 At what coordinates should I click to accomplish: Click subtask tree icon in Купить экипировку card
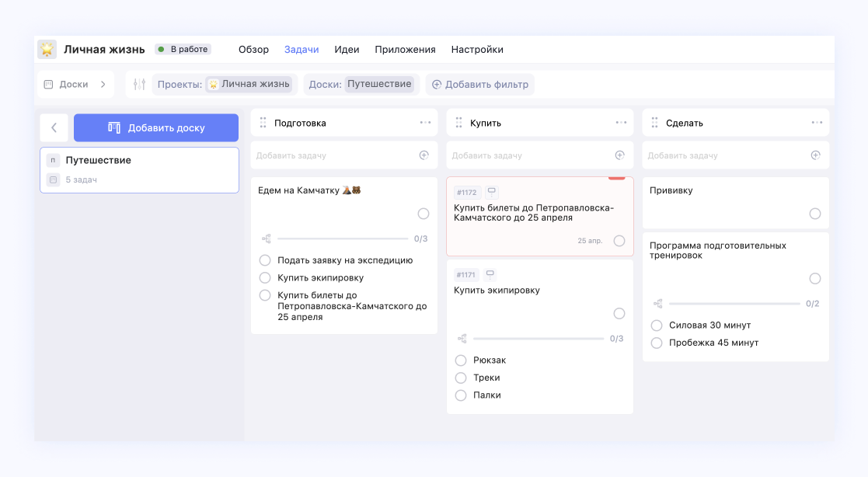coord(462,339)
